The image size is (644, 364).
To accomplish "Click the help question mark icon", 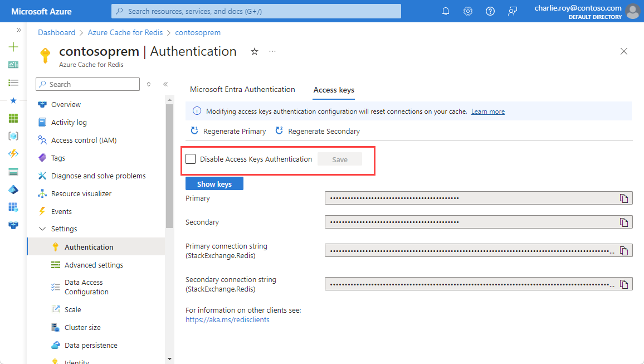I will 490,11.
